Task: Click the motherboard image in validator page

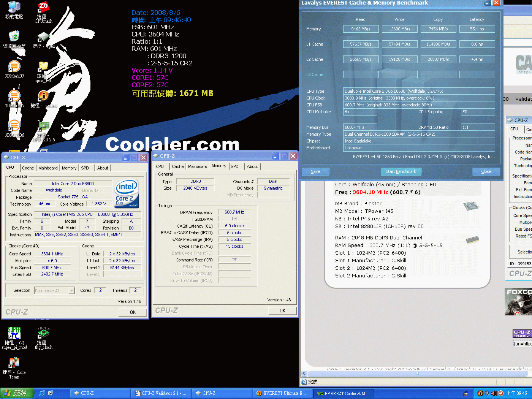Action: 471,206
